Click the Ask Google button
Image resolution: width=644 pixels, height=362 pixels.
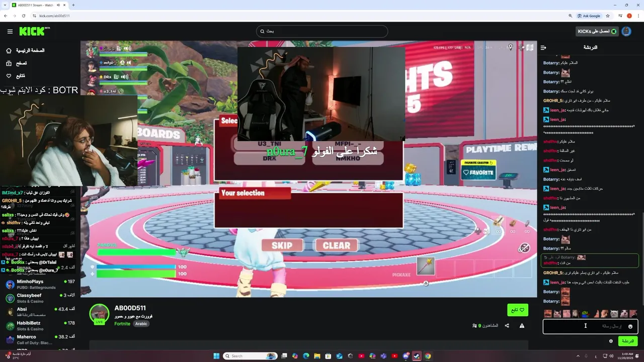click(x=589, y=16)
